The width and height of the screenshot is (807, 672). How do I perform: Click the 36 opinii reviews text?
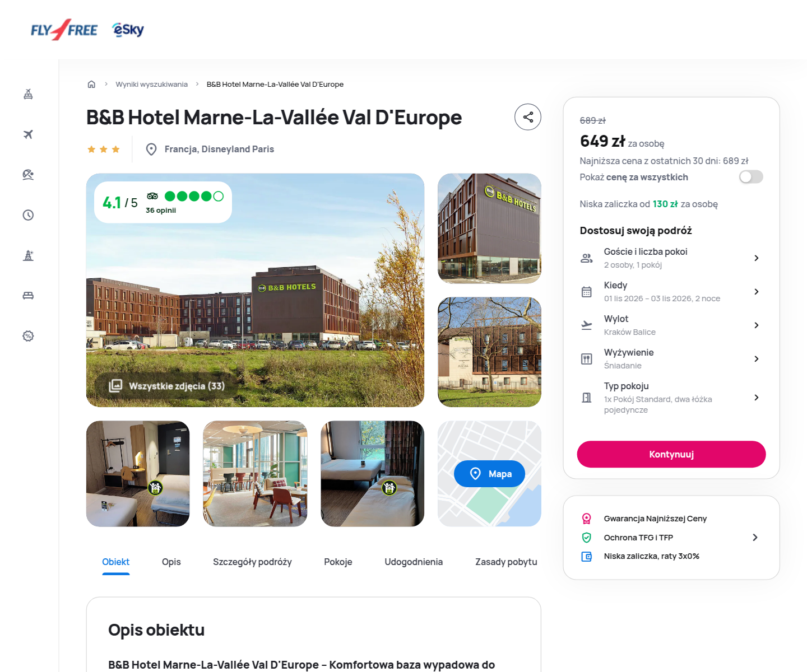(161, 211)
